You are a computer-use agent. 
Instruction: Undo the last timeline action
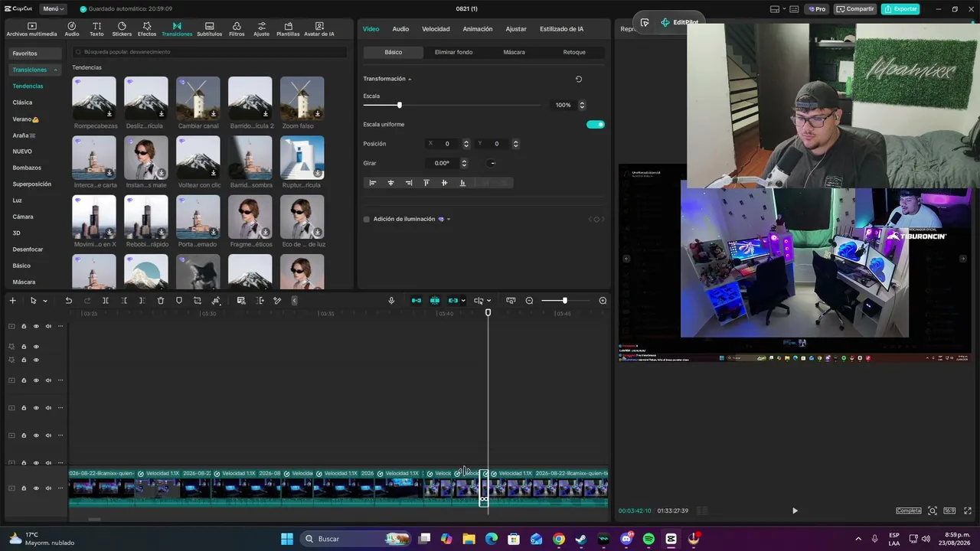[x=68, y=301]
